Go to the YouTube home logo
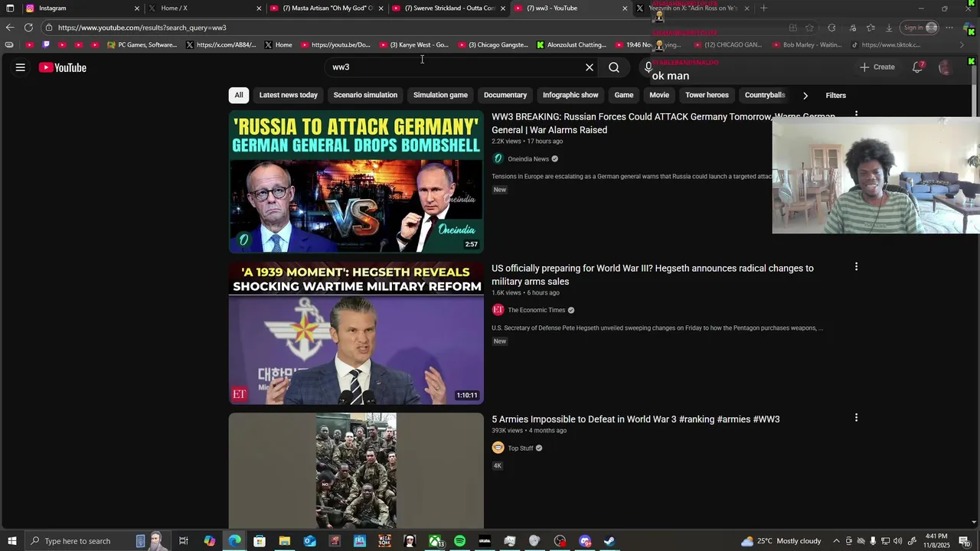The image size is (980, 551). tap(63, 67)
